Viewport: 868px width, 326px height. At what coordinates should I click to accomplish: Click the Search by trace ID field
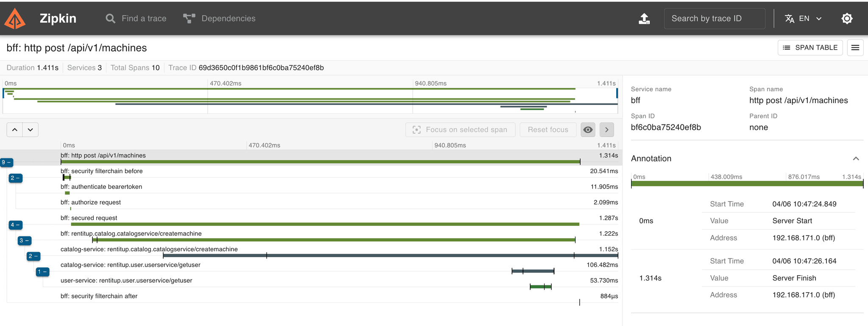[x=714, y=19]
